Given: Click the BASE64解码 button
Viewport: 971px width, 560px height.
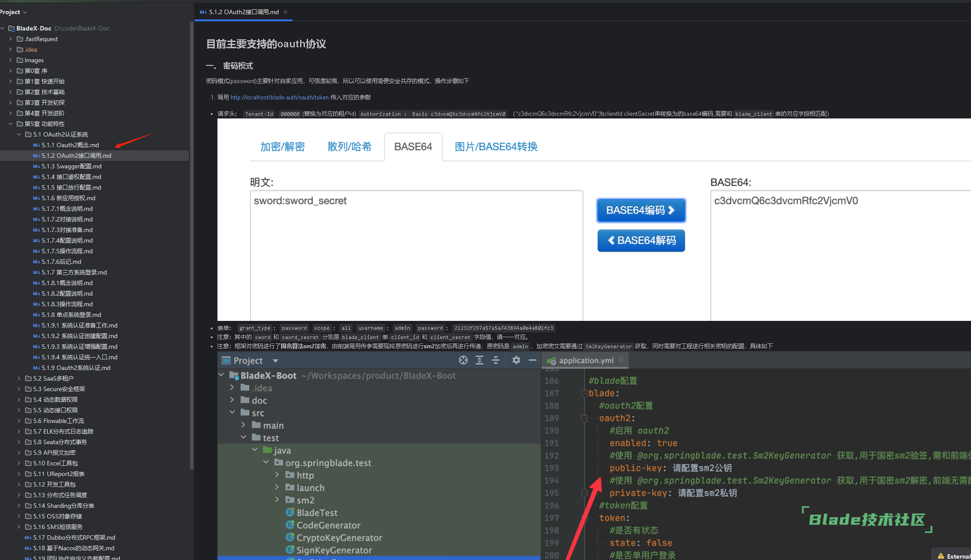Looking at the screenshot, I should (x=641, y=240).
